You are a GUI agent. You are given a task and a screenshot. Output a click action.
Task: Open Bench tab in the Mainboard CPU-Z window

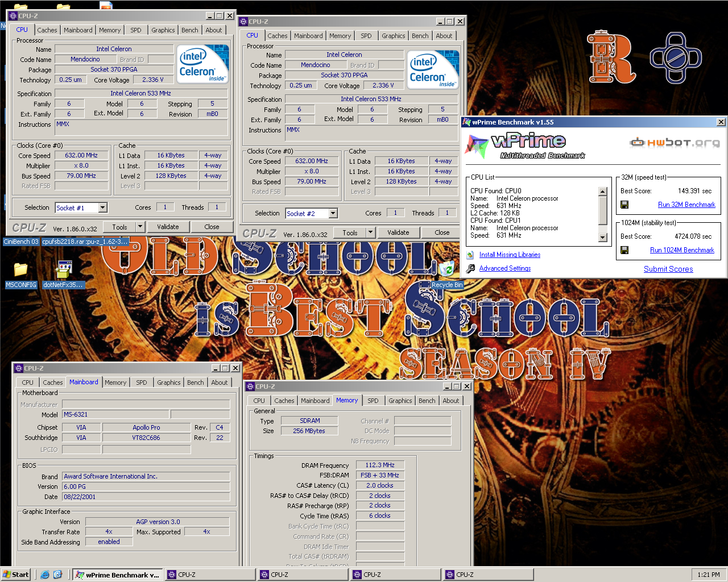coord(196,383)
